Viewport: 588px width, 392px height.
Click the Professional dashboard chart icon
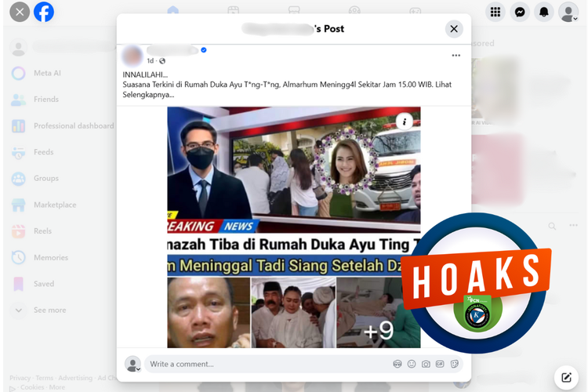[x=18, y=126]
